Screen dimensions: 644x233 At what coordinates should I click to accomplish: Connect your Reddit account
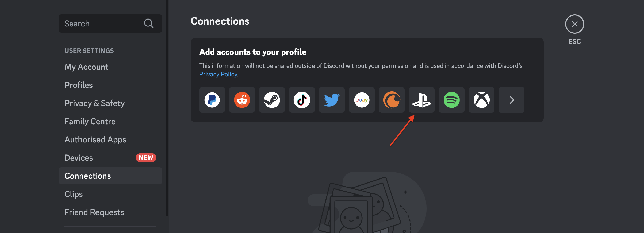[242, 100]
